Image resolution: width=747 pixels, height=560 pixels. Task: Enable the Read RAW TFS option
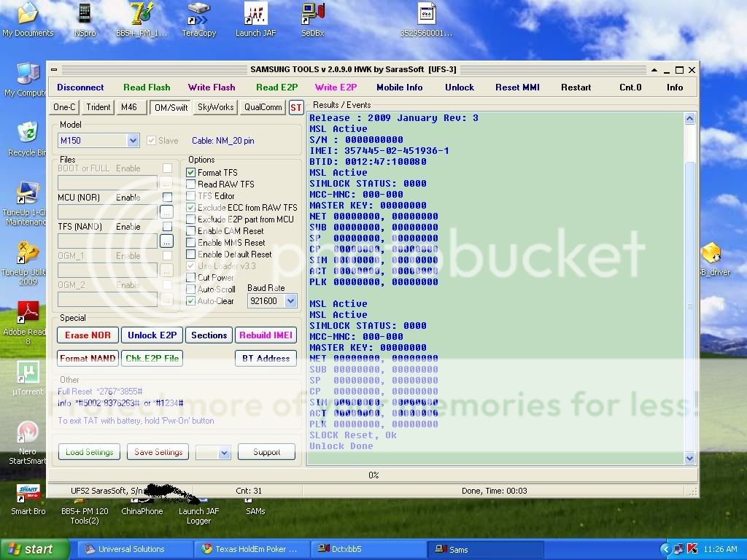tap(190, 184)
